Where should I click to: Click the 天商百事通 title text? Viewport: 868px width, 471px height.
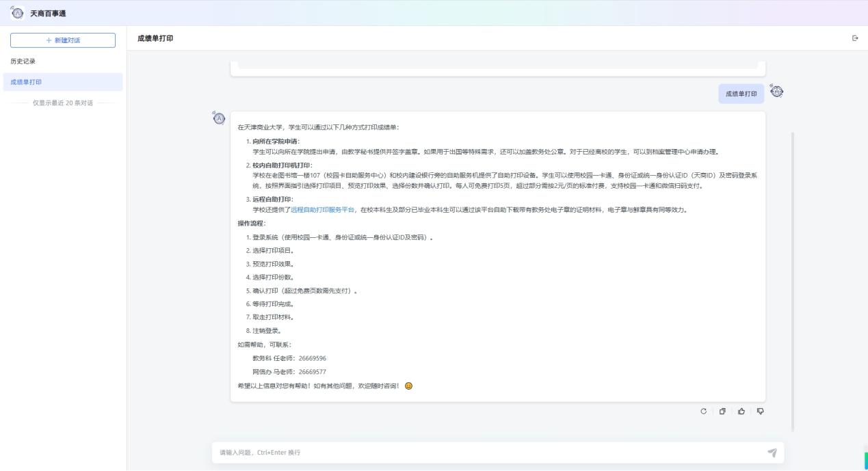tap(53, 13)
